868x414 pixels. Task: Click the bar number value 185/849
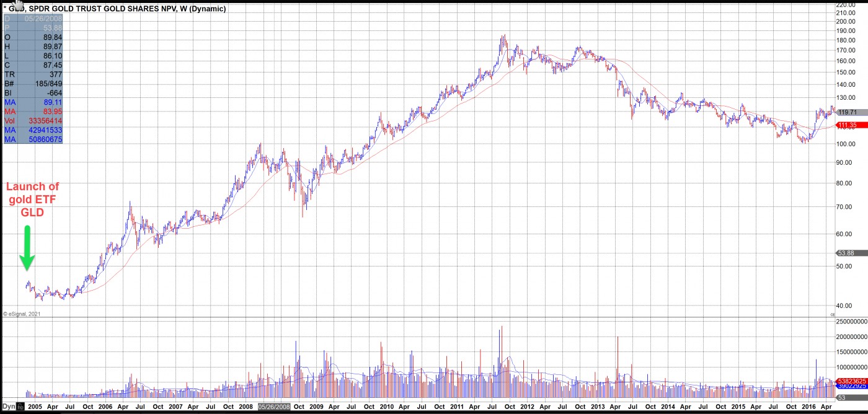(48, 84)
